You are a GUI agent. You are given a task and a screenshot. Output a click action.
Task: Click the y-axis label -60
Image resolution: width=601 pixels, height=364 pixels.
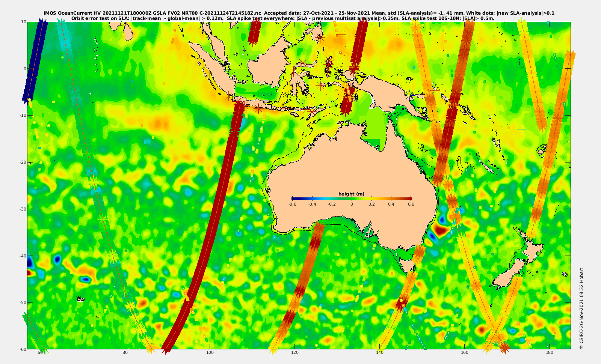pyautogui.click(x=23, y=349)
